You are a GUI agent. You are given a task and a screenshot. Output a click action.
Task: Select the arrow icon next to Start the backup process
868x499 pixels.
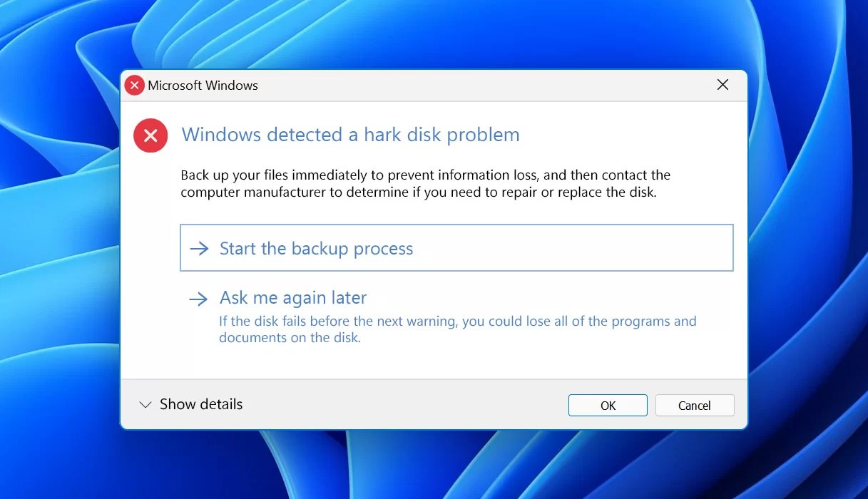[x=198, y=248]
